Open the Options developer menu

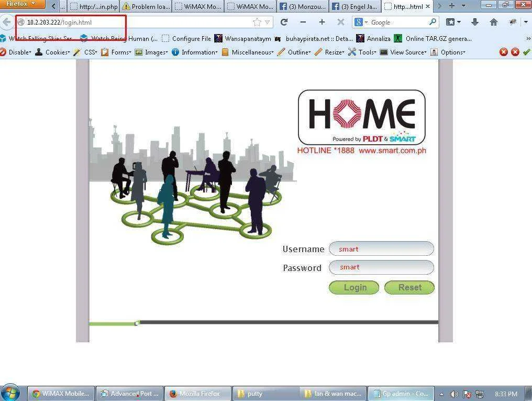(448, 52)
